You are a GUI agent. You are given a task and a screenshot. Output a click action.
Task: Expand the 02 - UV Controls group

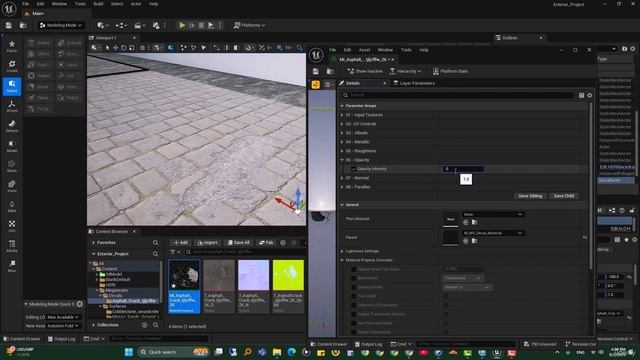[342, 124]
